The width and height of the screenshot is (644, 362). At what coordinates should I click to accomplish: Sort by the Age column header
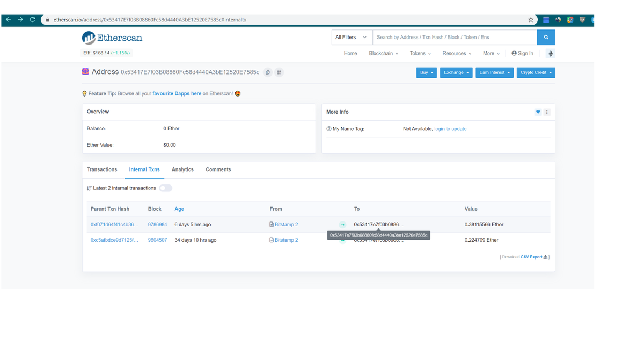point(179,209)
